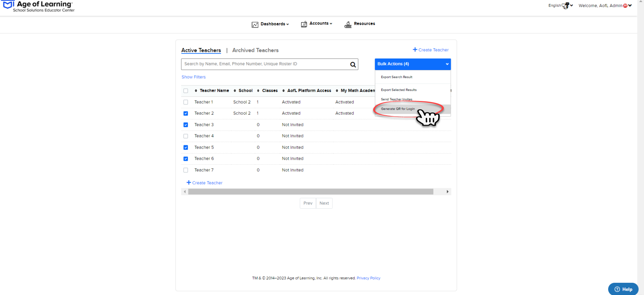Select Generate QR for Login option
Screen dimensions: 644x295
[x=398, y=109]
